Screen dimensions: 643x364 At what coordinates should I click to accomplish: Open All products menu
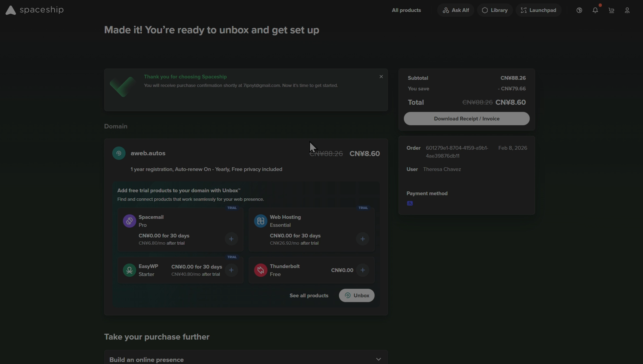tap(406, 10)
